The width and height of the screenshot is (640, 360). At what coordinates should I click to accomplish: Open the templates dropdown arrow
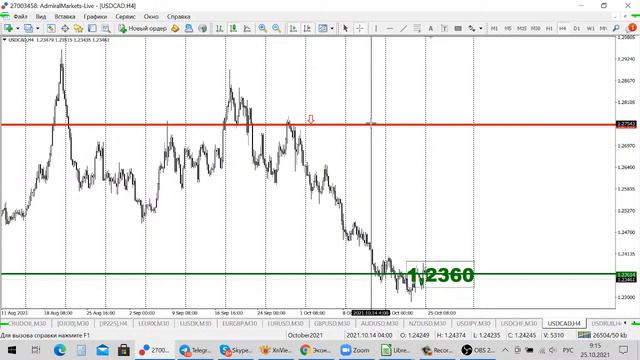332,28
